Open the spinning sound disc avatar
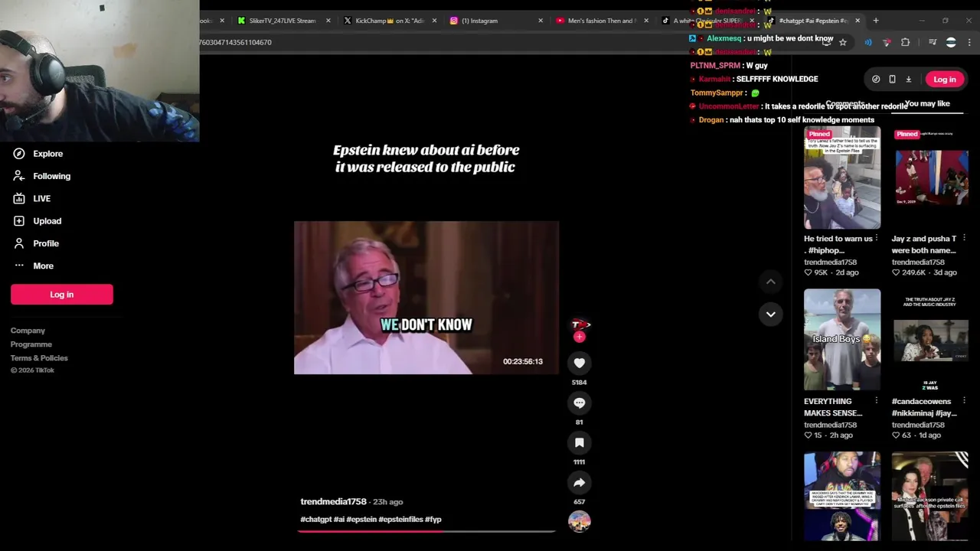The image size is (980, 551). click(580, 521)
